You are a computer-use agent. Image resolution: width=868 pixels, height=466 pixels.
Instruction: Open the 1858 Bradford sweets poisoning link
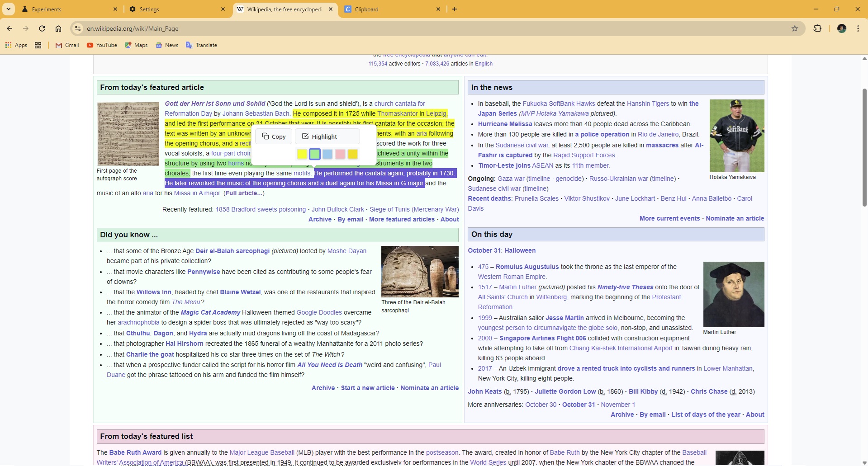click(261, 209)
